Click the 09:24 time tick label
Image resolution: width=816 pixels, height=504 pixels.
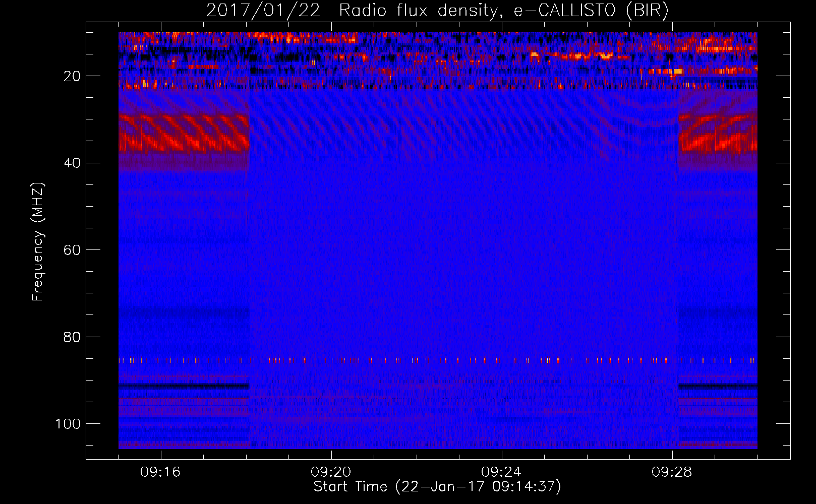[501, 472]
